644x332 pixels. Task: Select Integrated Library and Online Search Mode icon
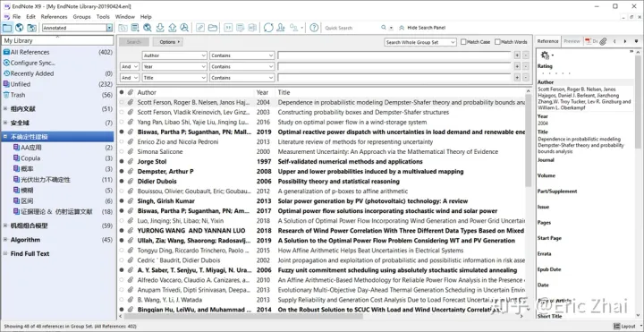[31, 28]
